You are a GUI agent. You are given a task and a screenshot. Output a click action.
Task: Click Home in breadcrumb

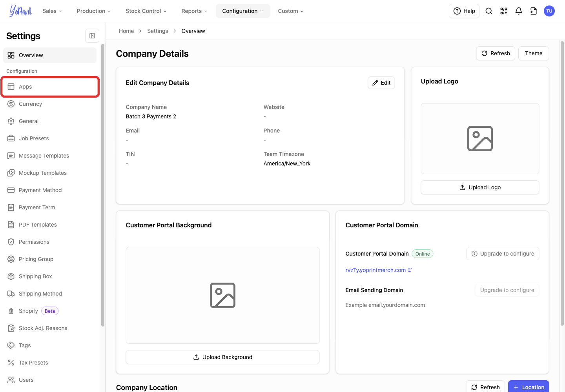pyautogui.click(x=126, y=31)
